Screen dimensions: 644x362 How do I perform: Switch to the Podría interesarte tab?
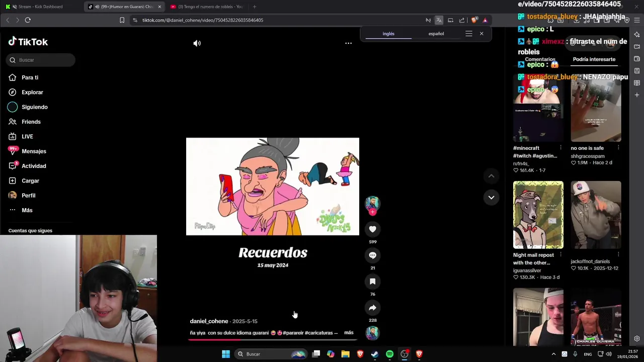pyautogui.click(x=594, y=59)
